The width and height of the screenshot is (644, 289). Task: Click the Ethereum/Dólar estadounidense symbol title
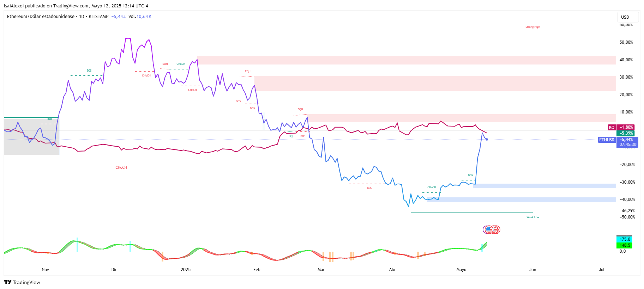pos(41,17)
